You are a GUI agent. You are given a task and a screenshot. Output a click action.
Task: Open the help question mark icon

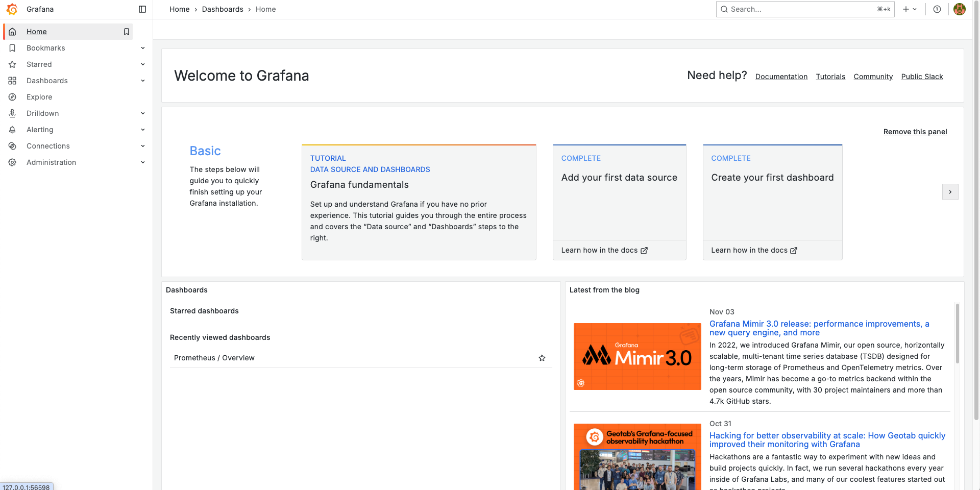(937, 9)
